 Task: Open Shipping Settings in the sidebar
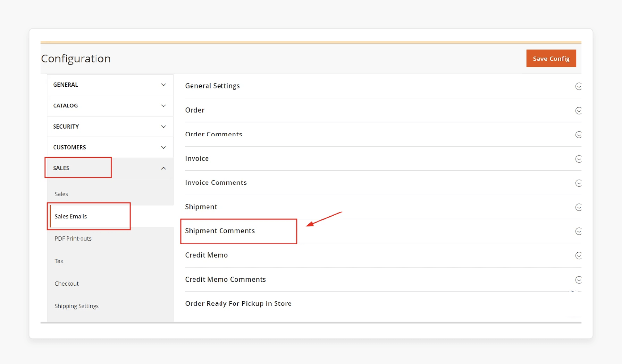click(110, 306)
